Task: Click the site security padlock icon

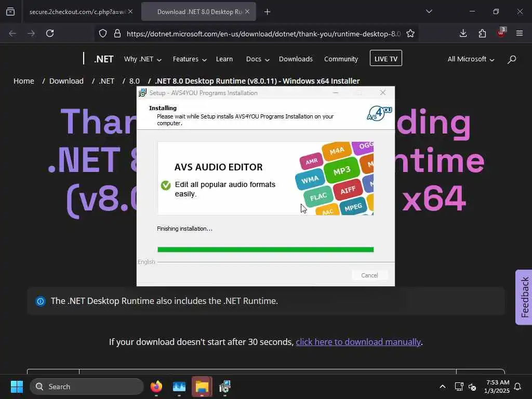Action: 117,34
